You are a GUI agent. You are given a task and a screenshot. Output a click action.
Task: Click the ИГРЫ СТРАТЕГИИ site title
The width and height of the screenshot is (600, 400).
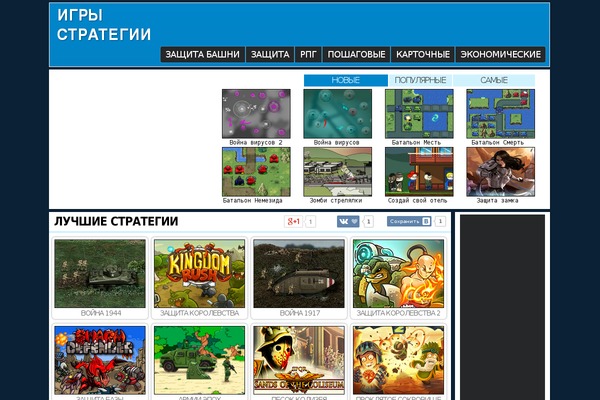pos(104,25)
